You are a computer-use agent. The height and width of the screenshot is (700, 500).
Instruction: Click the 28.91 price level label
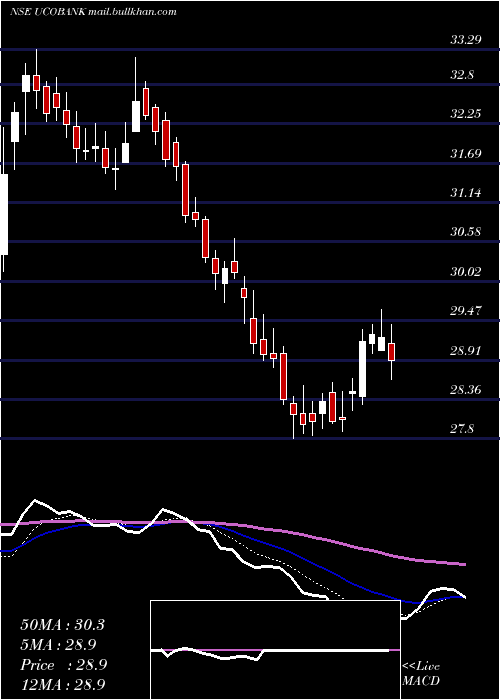pos(466,350)
